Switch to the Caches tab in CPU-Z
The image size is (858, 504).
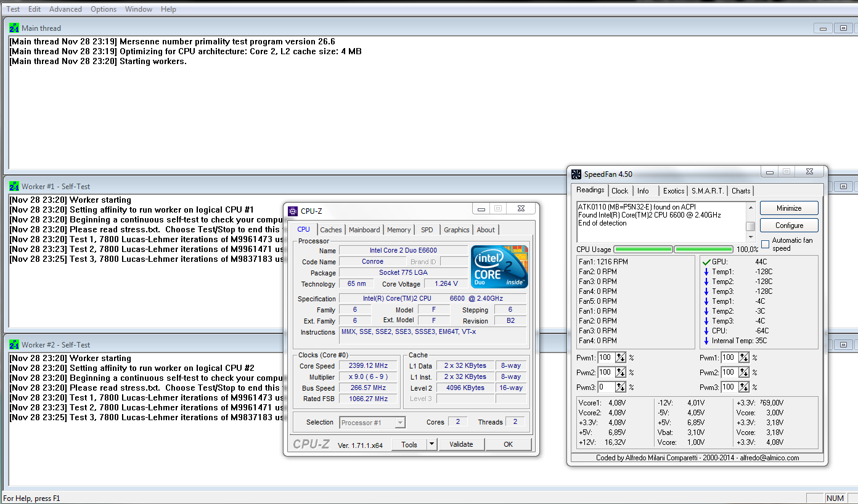(331, 230)
